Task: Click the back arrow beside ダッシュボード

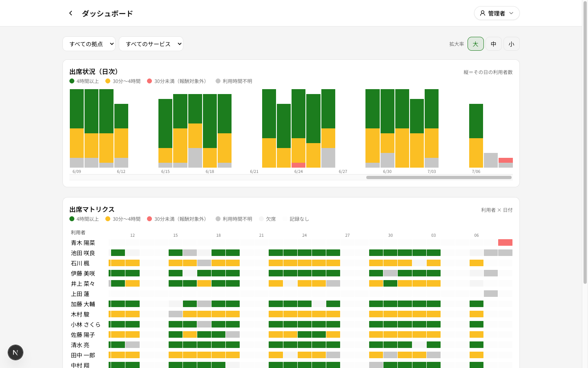Action: 71,13
